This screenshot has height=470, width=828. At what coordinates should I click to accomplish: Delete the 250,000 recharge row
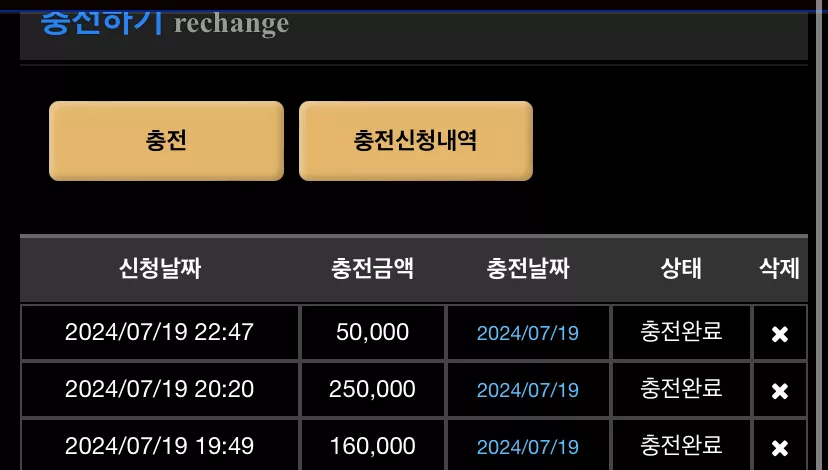[x=779, y=391]
